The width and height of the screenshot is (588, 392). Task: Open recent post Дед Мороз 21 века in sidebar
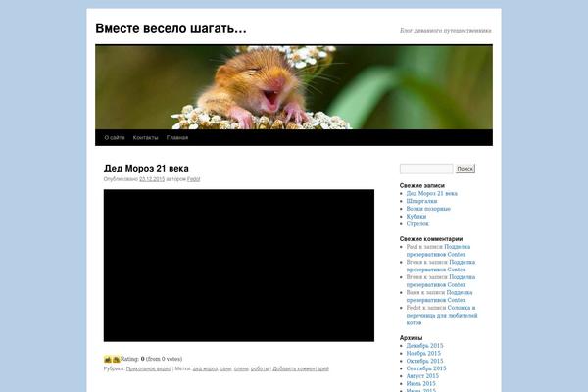click(431, 194)
